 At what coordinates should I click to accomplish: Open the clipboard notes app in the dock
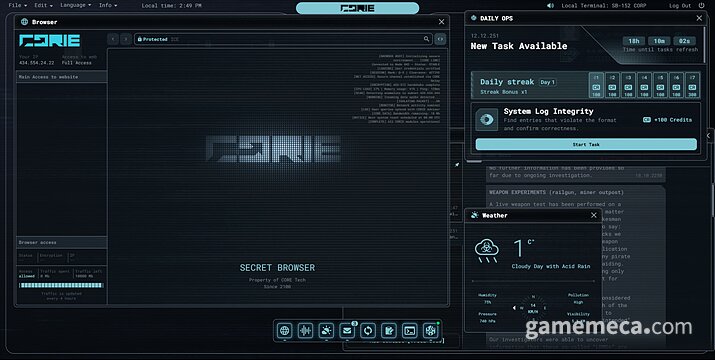[389, 330]
